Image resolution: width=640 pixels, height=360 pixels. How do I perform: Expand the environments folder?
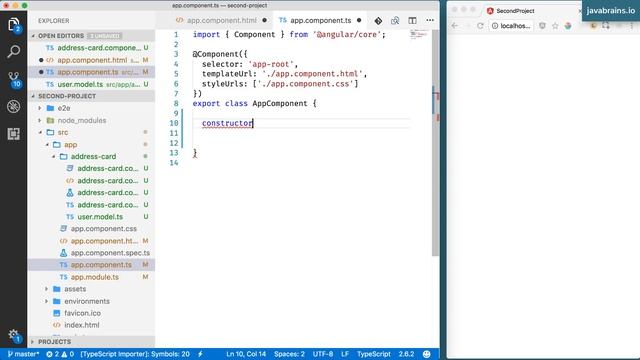click(47, 301)
